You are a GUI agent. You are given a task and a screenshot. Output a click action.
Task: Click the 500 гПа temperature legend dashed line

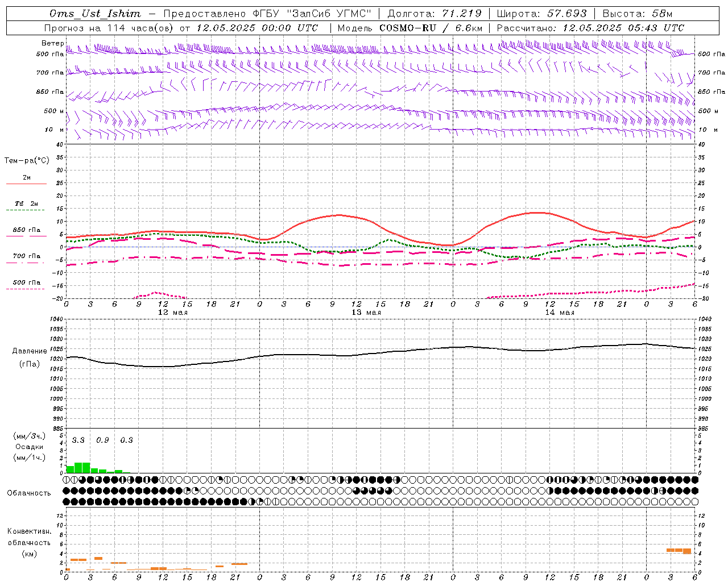(x=26, y=289)
